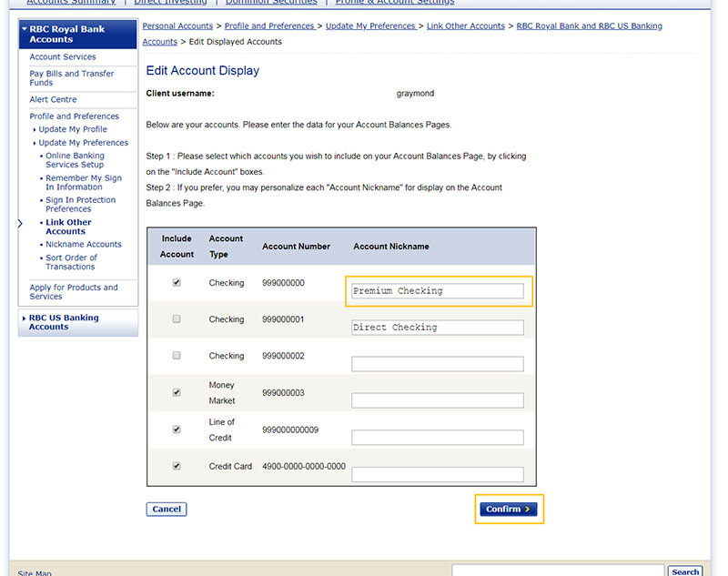Click username value graymond
This screenshot has height=576, width=728.
415,94
